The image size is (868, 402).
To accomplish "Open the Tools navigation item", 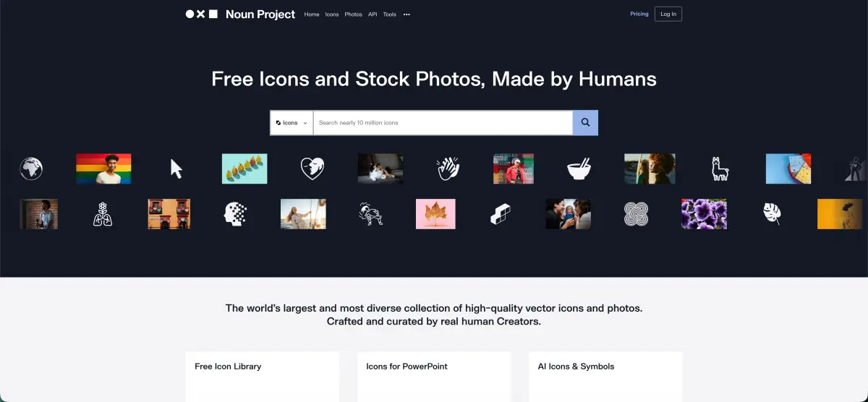I will click(x=389, y=14).
